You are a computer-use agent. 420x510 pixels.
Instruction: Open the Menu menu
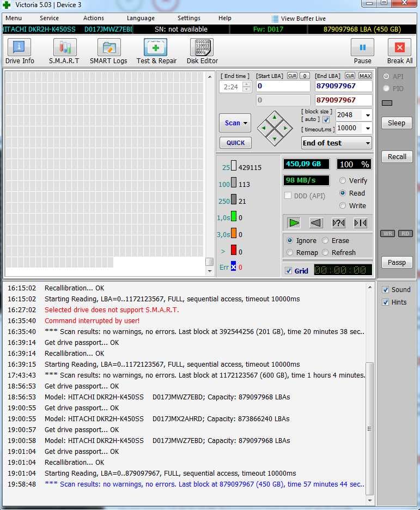tap(14, 18)
